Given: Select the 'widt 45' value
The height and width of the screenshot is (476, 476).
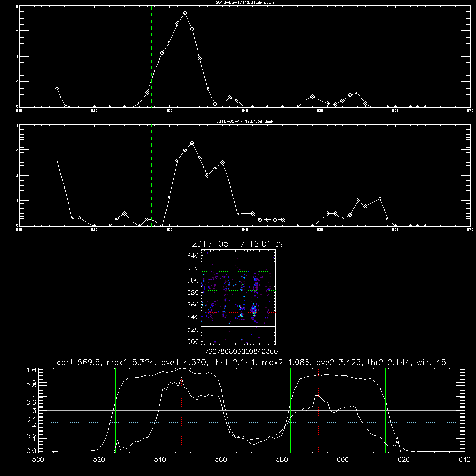Looking at the screenshot, I should coord(431,362).
